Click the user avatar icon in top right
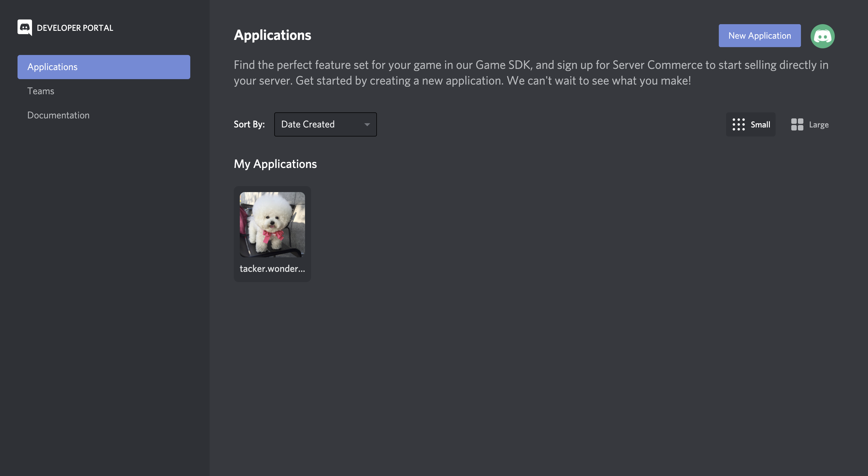This screenshot has height=476, width=868. pyautogui.click(x=822, y=35)
